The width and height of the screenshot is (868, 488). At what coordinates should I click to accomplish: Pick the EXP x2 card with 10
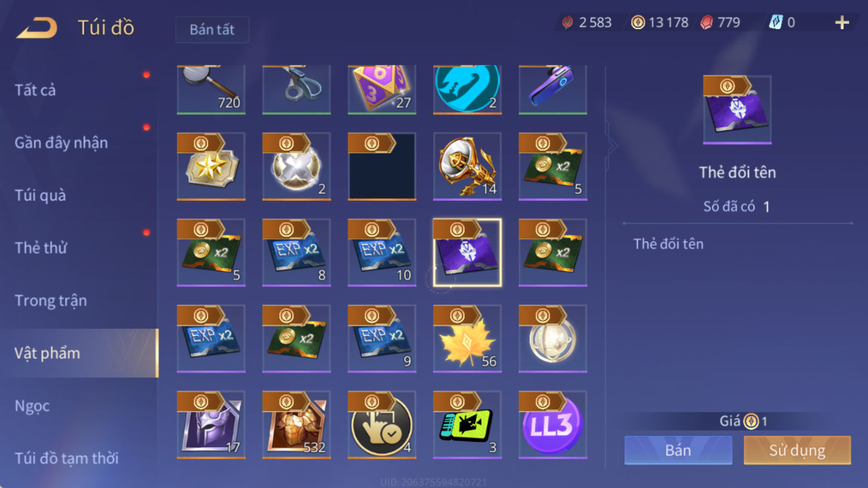pyautogui.click(x=382, y=253)
